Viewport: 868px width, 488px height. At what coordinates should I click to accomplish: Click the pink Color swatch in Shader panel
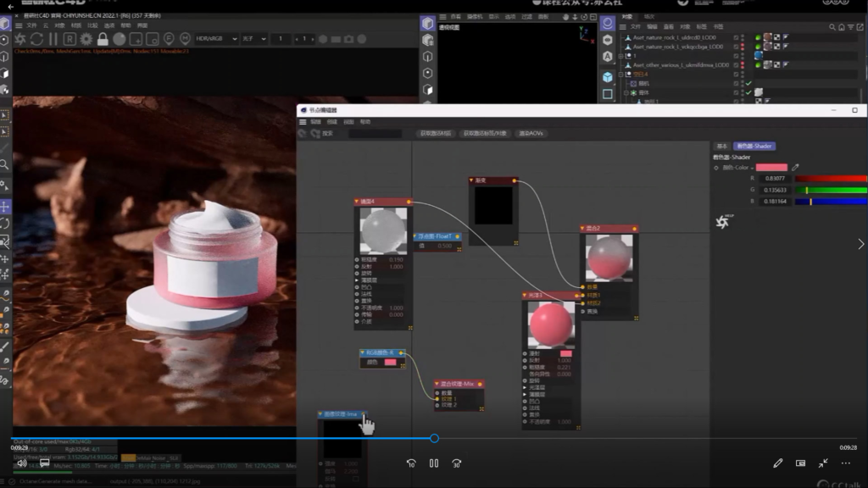click(x=771, y=167)
